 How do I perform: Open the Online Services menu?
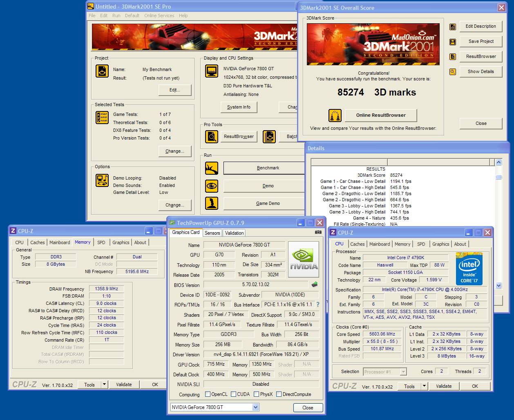pyautogui.click(x=159, y=16)
